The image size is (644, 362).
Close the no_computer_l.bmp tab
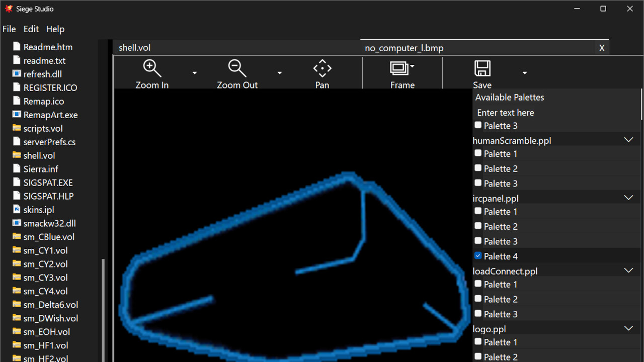coord(602,47)
